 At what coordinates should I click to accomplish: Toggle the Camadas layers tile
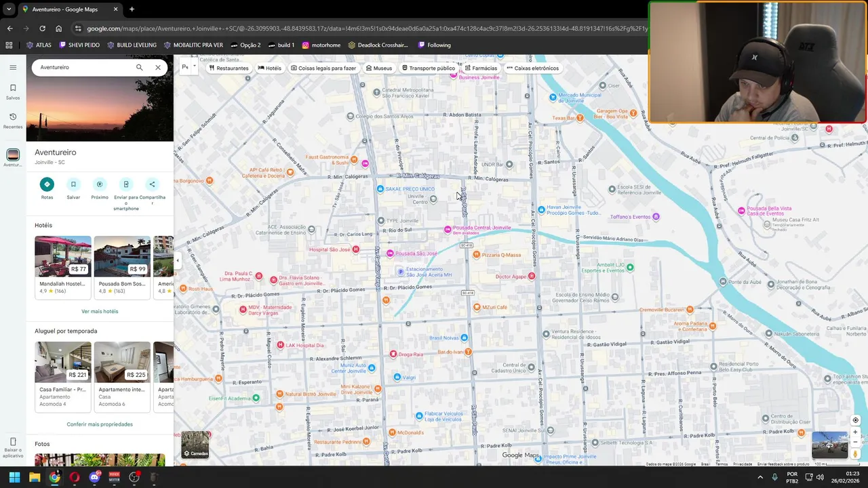pos(195,445)
